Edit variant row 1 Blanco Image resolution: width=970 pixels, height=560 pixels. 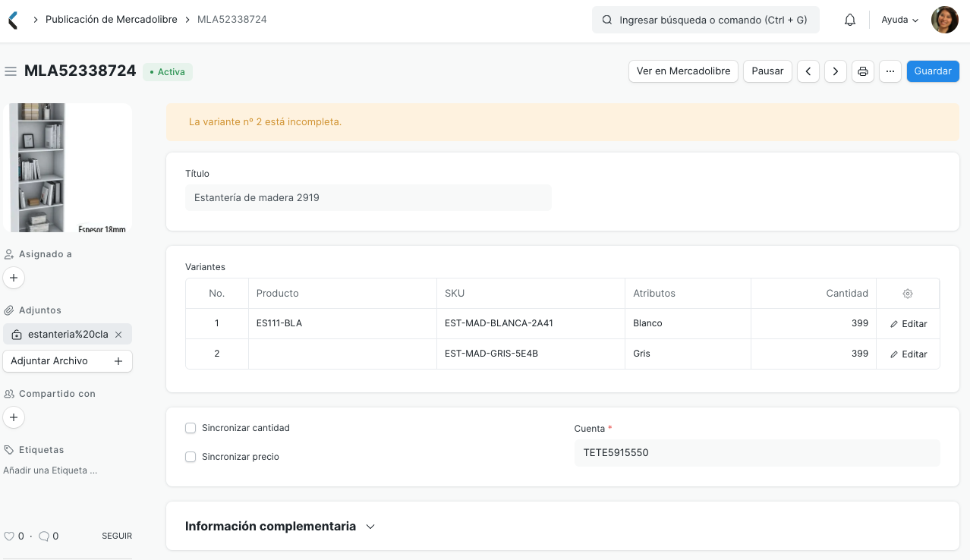(909, 324)
